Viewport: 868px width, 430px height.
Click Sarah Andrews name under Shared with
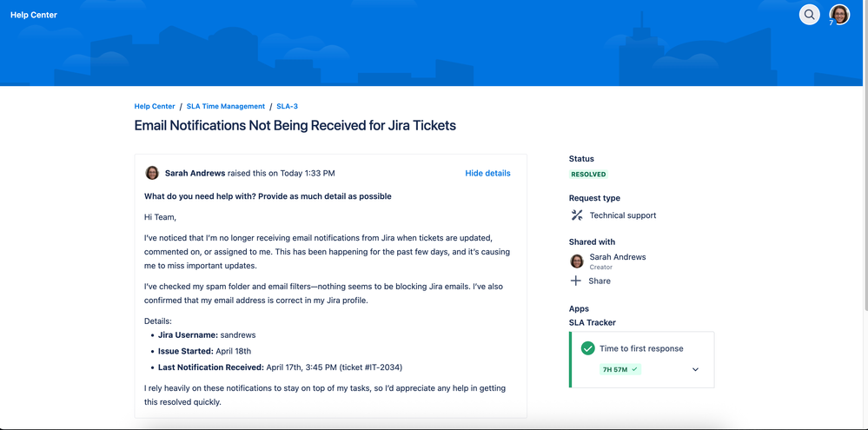coord(618,257)
